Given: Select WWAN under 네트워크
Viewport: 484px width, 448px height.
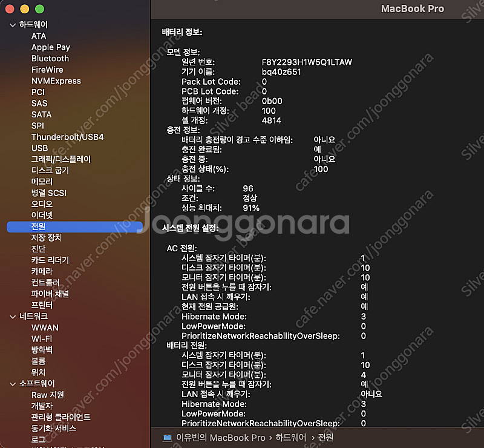Looking at the screenshot, I should (x=45, y=328).
